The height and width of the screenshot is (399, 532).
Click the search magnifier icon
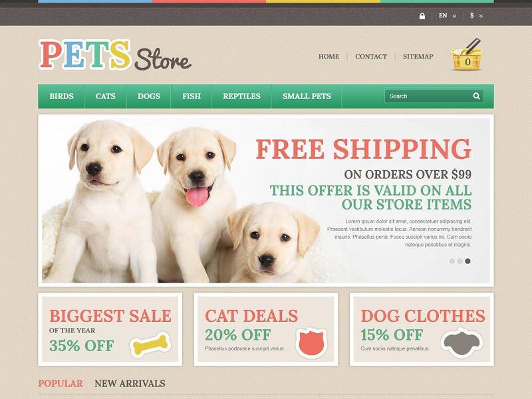click(x=477, y=96)
